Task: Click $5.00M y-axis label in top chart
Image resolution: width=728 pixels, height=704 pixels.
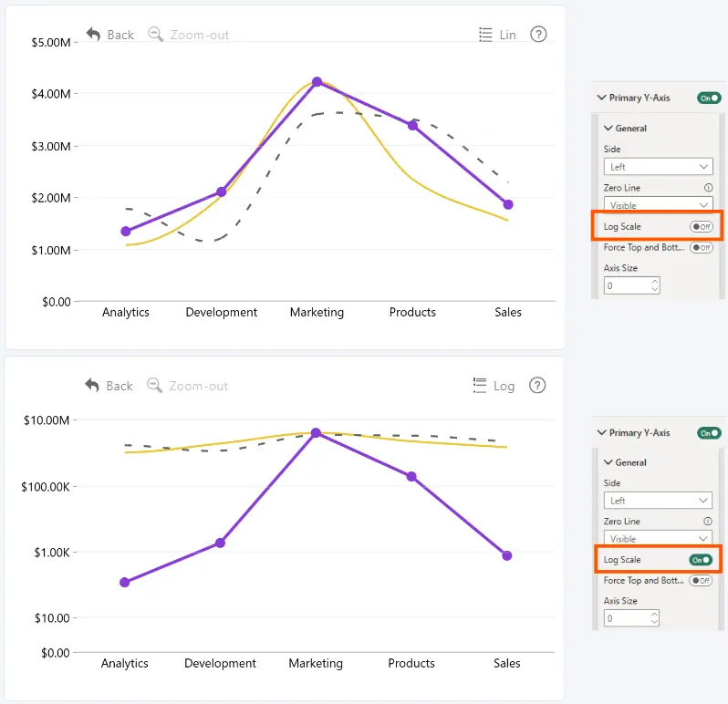Action: coord(50,43)
